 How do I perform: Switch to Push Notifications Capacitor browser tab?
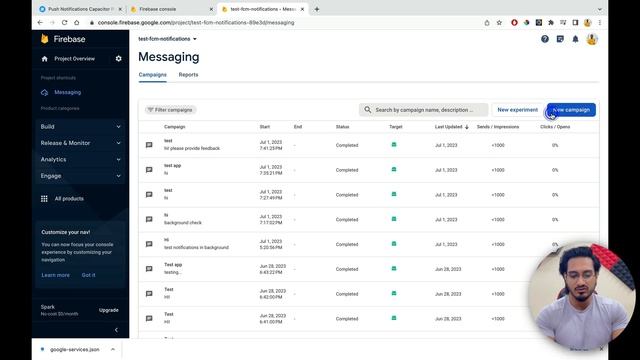pyautogui.click(x=80, y=9)
